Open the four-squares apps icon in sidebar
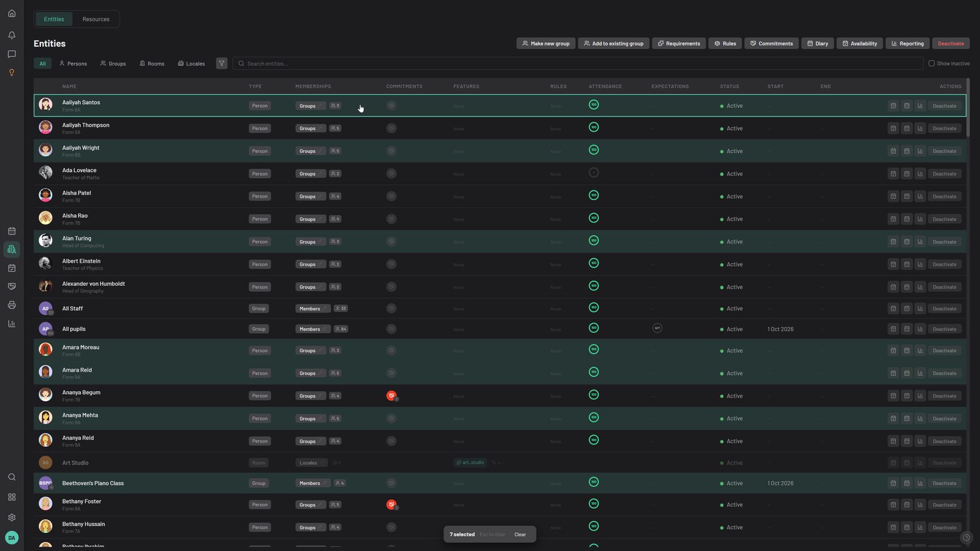The height and width of the screenshot is (551, 980). pos(12,497)
